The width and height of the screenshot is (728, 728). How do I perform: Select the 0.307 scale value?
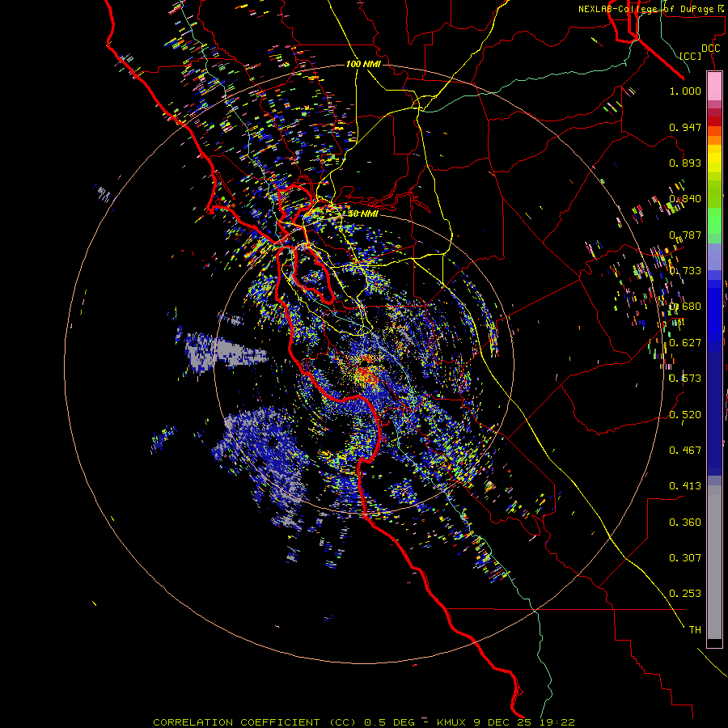pyautogui.click(x=685, y=558)
